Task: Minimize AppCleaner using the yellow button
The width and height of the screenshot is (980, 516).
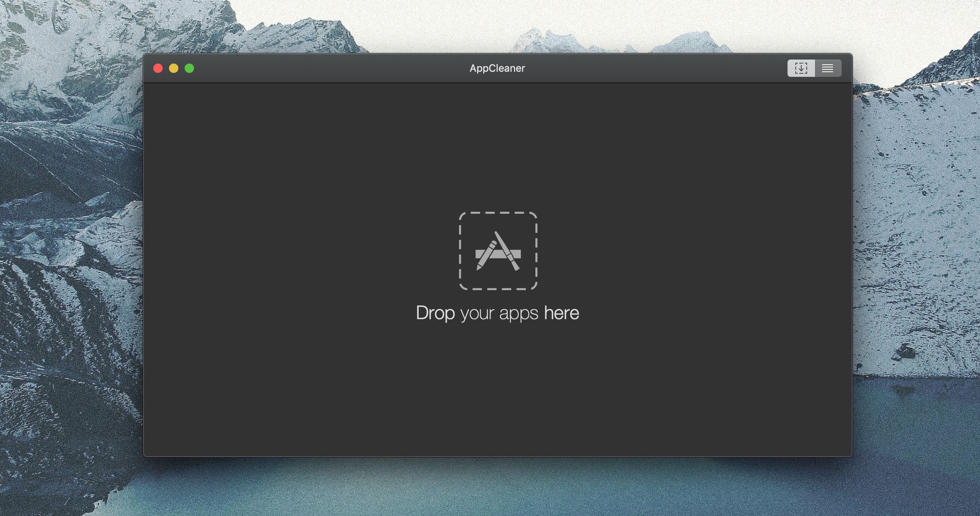Action: [x=174, y=69]
